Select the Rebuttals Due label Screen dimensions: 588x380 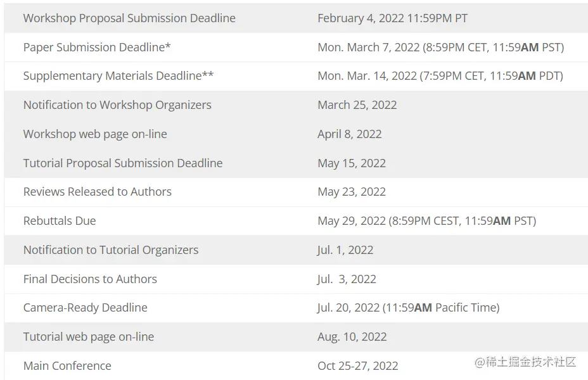(60, 221)
